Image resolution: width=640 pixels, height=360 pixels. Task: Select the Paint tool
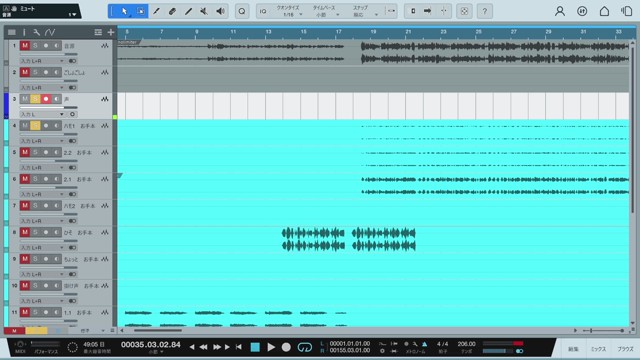188,11
